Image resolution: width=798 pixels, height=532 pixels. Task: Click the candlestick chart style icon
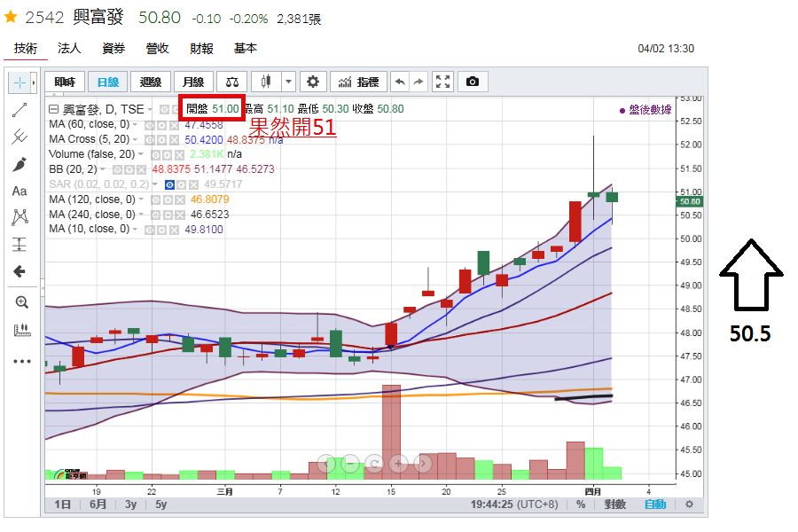(266, 82)
